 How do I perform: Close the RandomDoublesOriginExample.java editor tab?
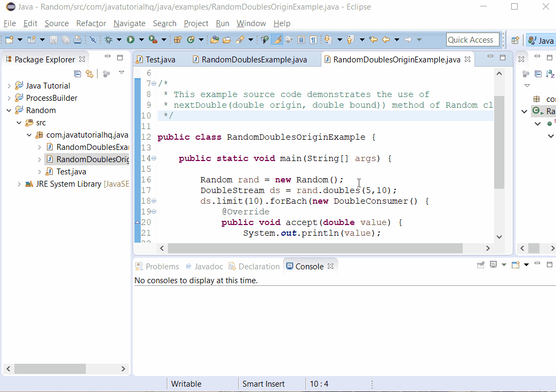[468, 59]
